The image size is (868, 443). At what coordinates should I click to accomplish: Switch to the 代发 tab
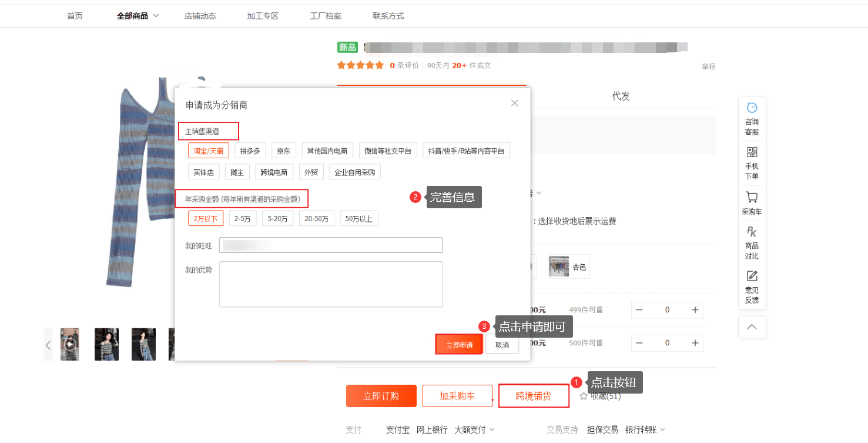621,96
